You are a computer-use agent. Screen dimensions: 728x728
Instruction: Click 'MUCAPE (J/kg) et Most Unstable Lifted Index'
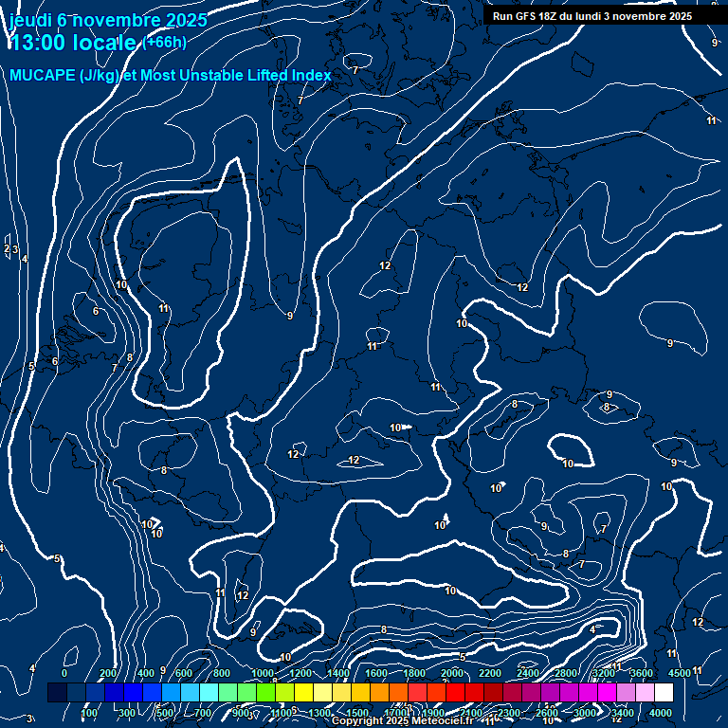pyautogui.click(x=171, y=75)
